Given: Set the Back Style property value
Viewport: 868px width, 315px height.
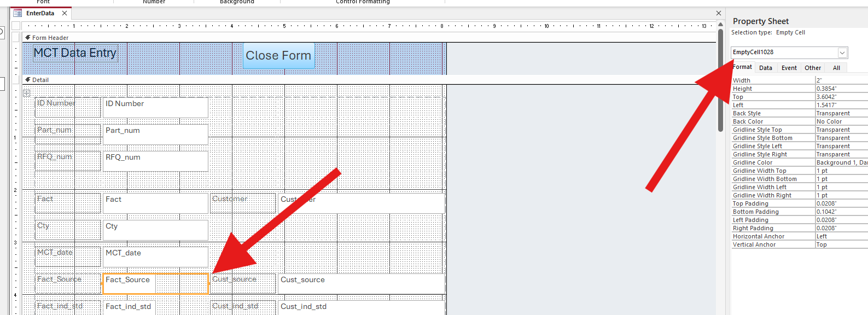Looking at the screenshot, I should pyautogui.click(x=841, y=113).
